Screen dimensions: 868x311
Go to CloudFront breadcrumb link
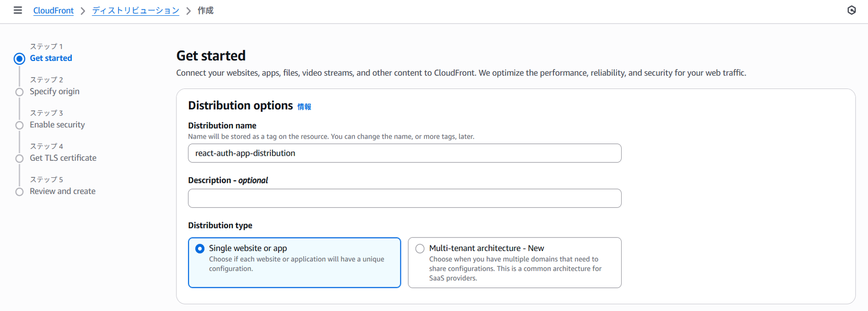(x=53, y=10)
